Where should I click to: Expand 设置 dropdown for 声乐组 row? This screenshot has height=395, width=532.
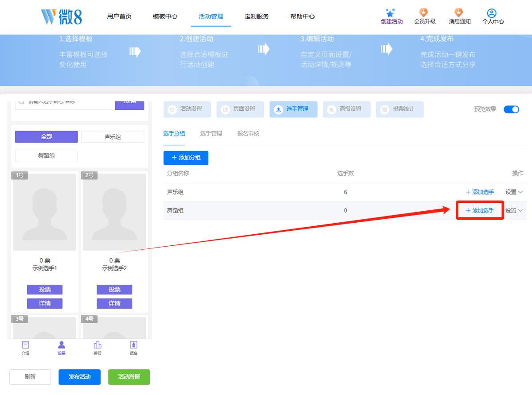tap(514, 192)
